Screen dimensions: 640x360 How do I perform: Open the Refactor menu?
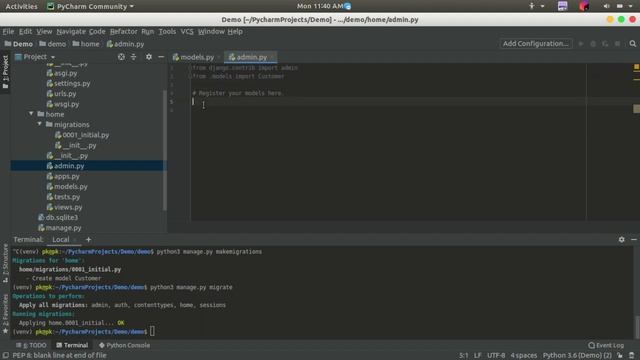click(123, 31)
